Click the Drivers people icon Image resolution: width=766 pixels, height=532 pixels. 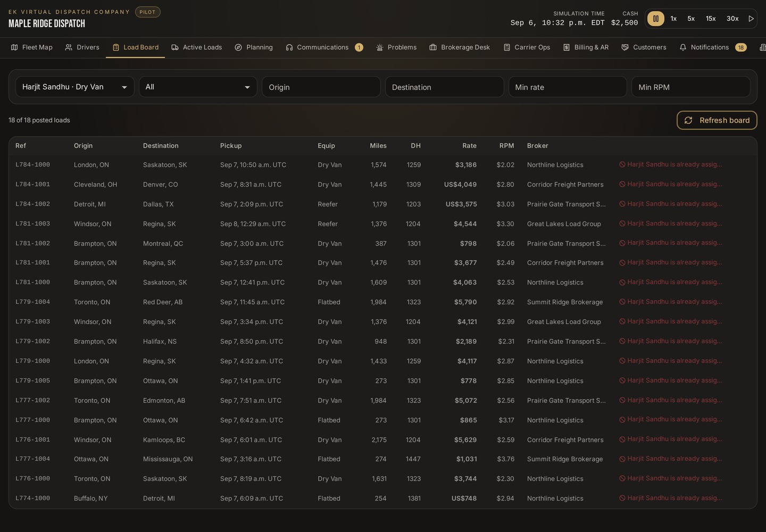69,47
